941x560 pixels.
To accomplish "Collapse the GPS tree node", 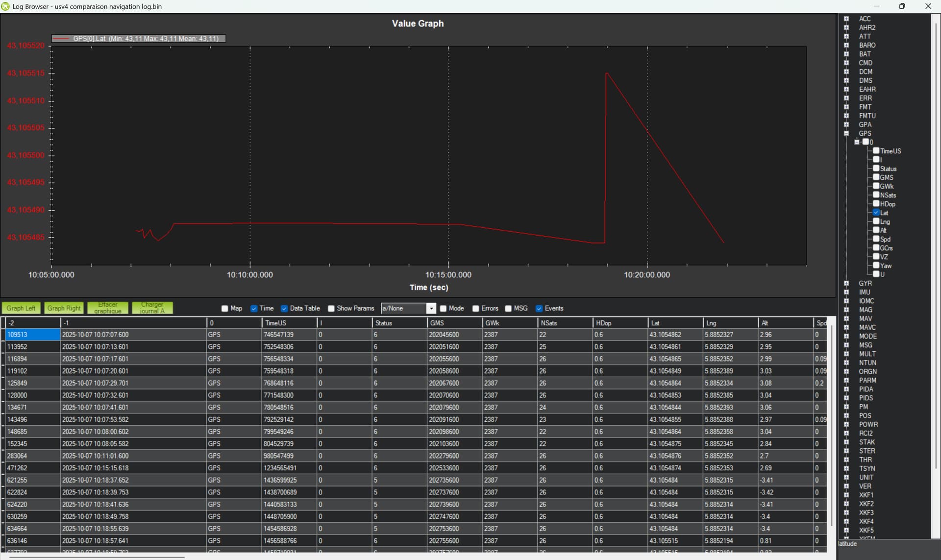I will point(846,133).
